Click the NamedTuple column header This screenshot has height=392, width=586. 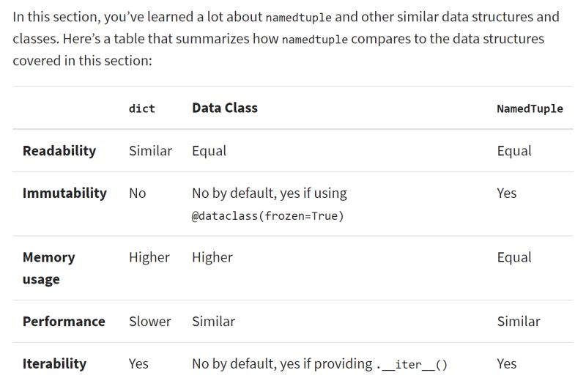[530, 108]
